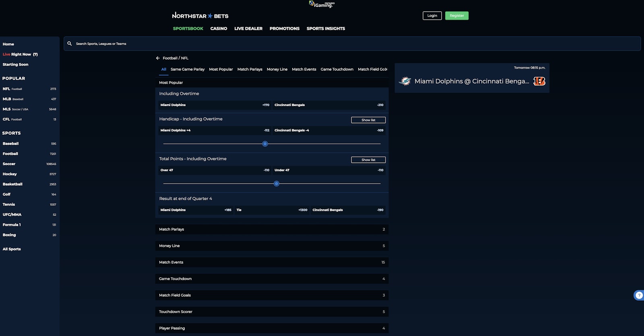Screen dimensions: 644x336
Task: Click the NorthStar Bets logo
Action: point(200,16)
